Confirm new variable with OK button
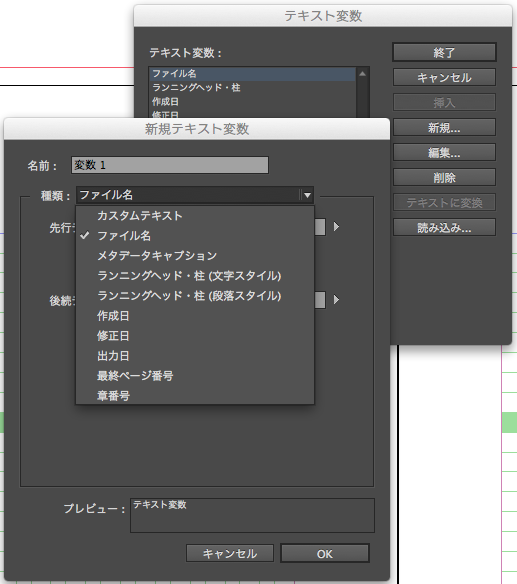The width and height of the screenshot is (517, 584). tap(325, 554)
